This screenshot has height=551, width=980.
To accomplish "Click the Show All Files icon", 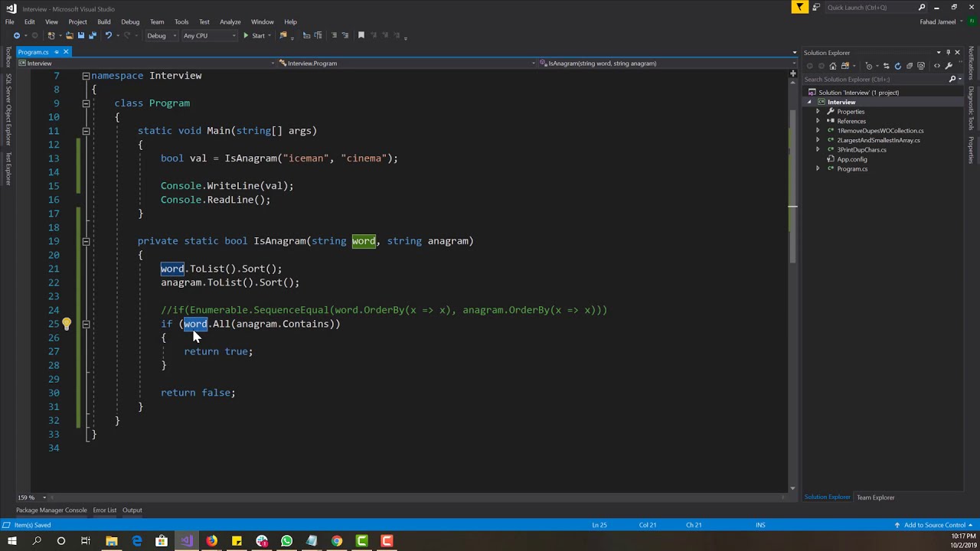I will pyautogui.click(x=921, y=66).
